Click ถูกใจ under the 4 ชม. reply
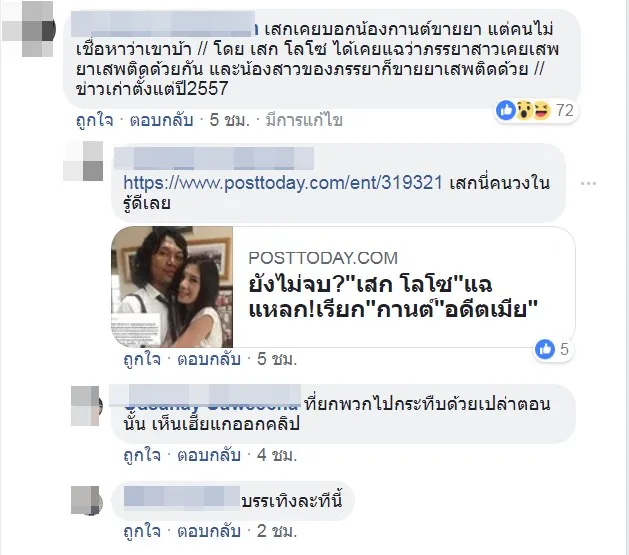The image size is (629, 555). pyautogui.click(x=142, y=455)
